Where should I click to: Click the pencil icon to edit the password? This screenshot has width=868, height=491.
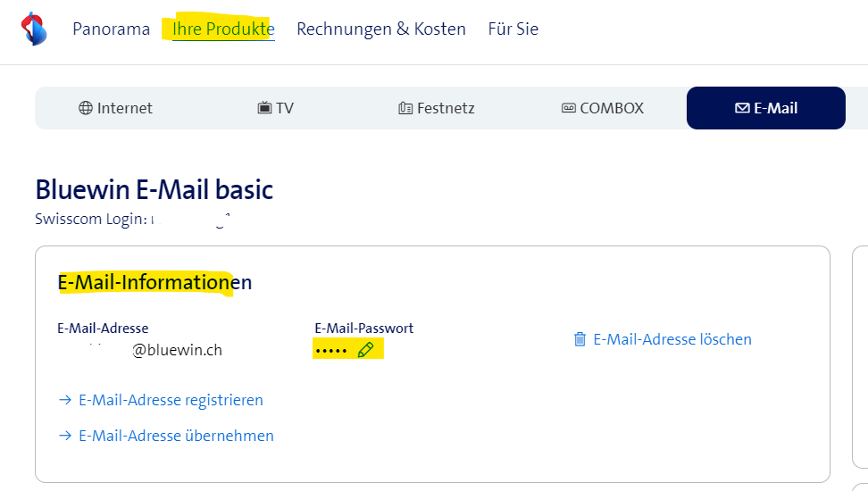point(365,350)
